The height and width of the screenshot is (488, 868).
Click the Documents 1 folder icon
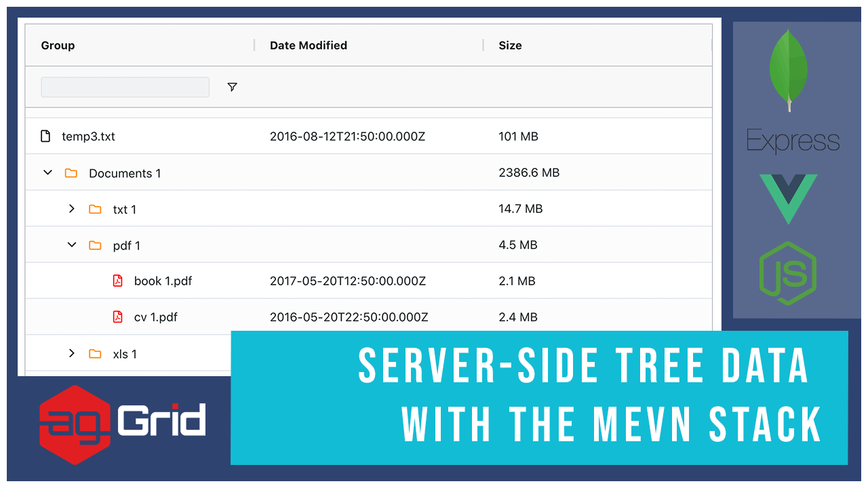point(71,173)
